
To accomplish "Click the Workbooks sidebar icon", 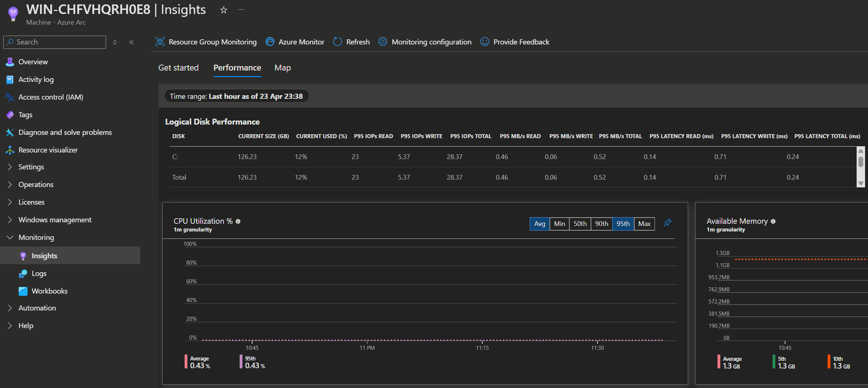I will 23,291.
